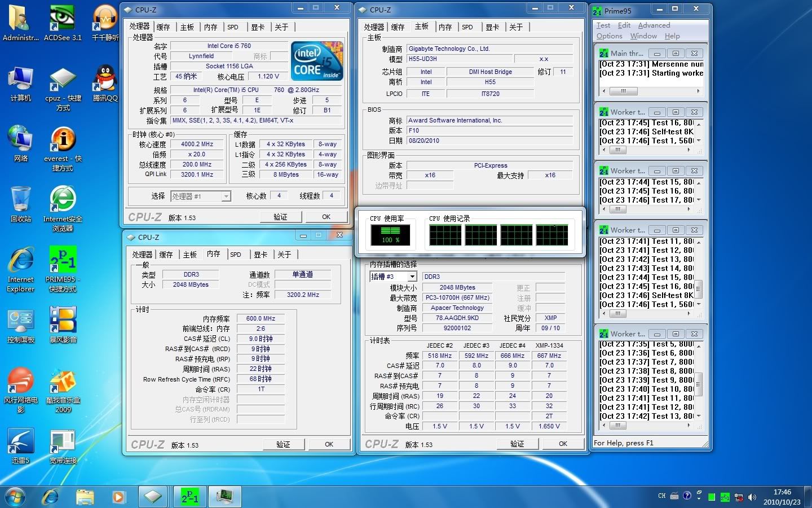Click OK in the mainboard CPU-Z window
Image resolution: width=812 pixels, height=508 pixels.
pos(563,444)
